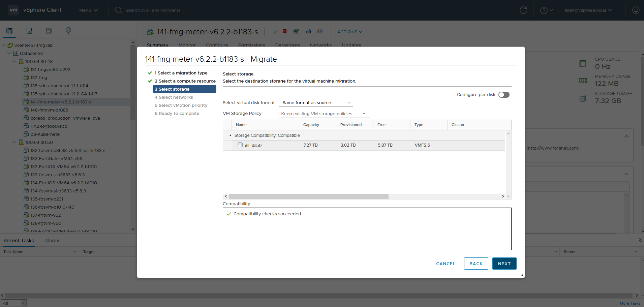Click the all_ds50 datastore icon

click(x=240, y=145)
